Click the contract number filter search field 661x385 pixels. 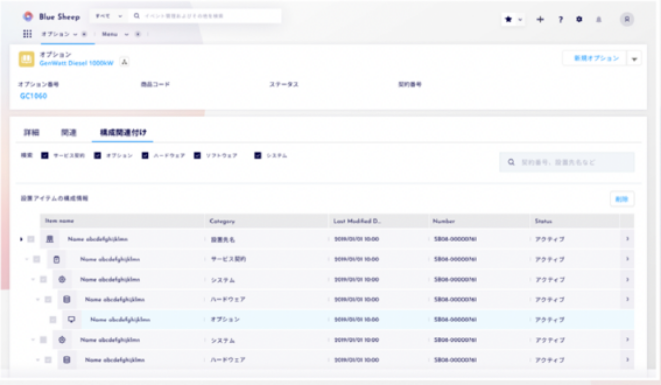(567, 162)
